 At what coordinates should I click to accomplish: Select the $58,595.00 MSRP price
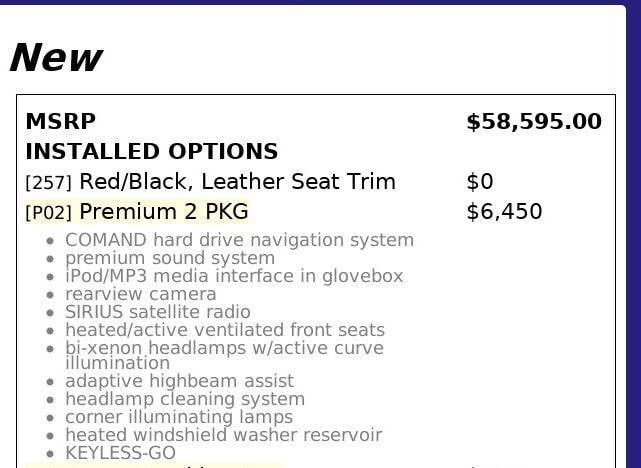(x=534, y=122)
